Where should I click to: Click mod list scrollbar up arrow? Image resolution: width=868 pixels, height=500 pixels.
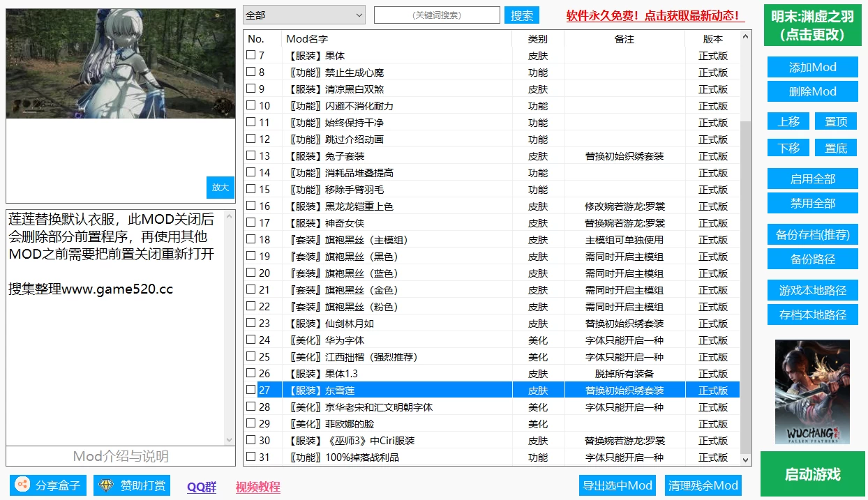pos(746,37)
